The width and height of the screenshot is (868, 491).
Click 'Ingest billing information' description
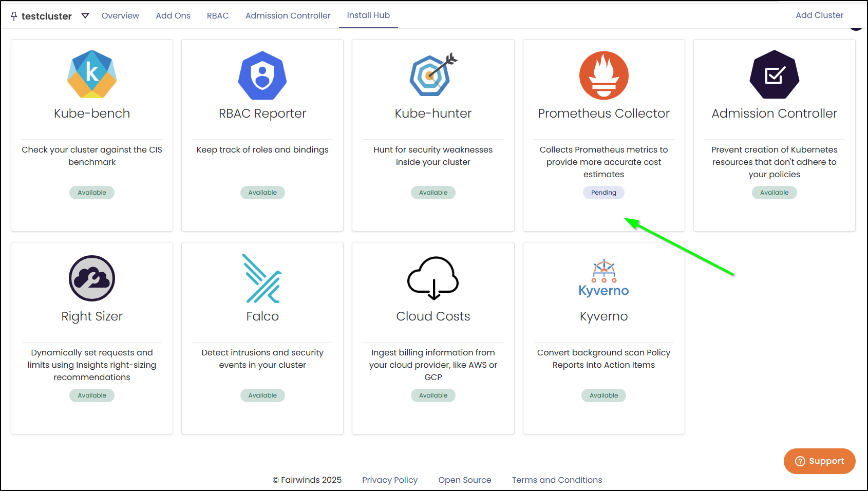pyautogui.click(x=433, y=365)
